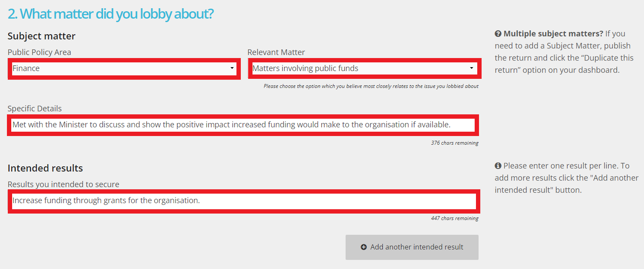This screenshot has height=269, width=644.
Task: Click the Subject matter section heading
Action: tap(42, 36)
